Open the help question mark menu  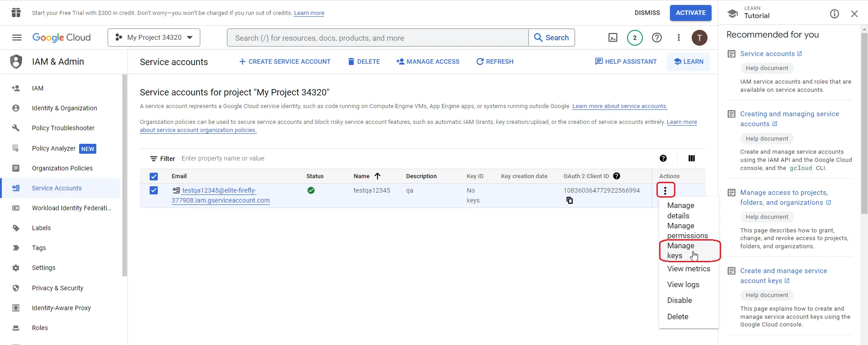point(657,38)
